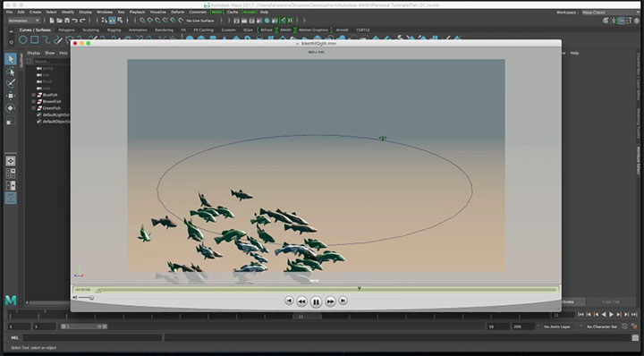Viewport: 644px width, 356px height.
Task: Open the Workspace Maya Classic dropdown
Action: (x=610, y=13)
